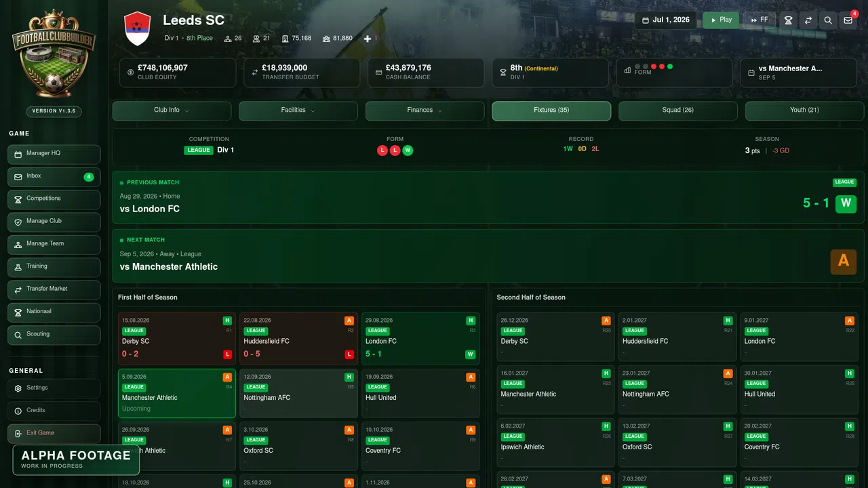Open Manage Club in the sidebar

[54, 222]
